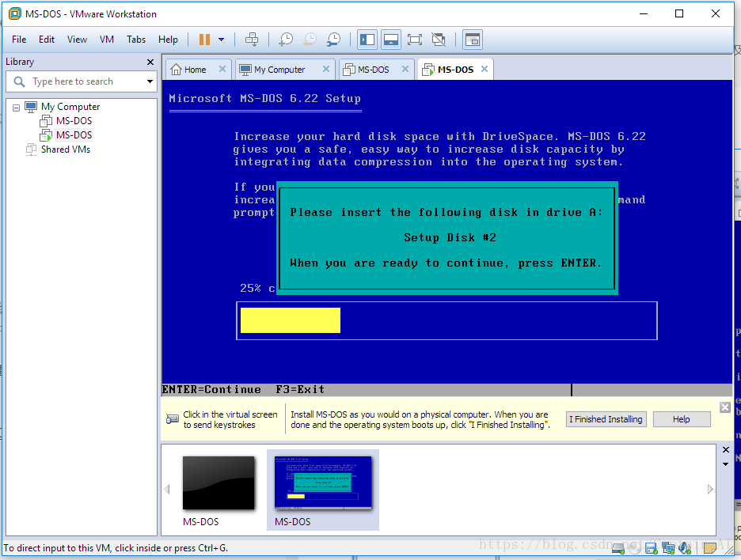Viewport: 741px width, 560px height.
Task: Pause the virtual machine with the orange button
Action: [204, 40]
